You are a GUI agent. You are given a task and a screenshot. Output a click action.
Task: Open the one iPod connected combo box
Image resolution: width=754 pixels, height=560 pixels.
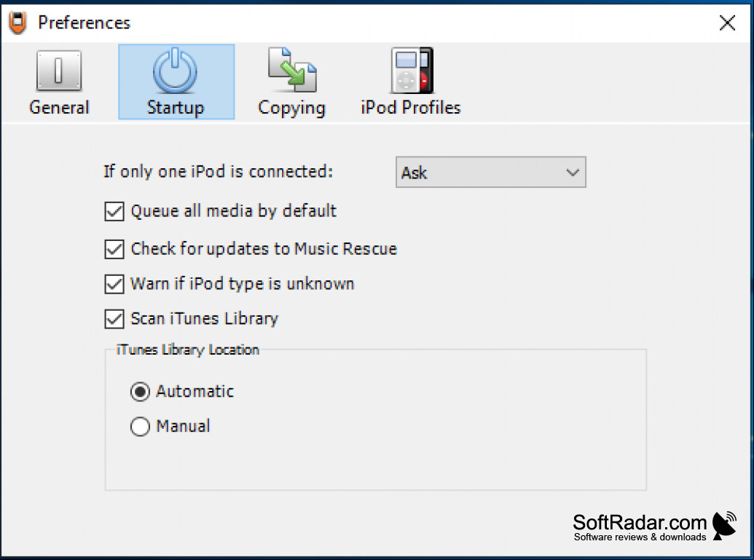[490, 172]
